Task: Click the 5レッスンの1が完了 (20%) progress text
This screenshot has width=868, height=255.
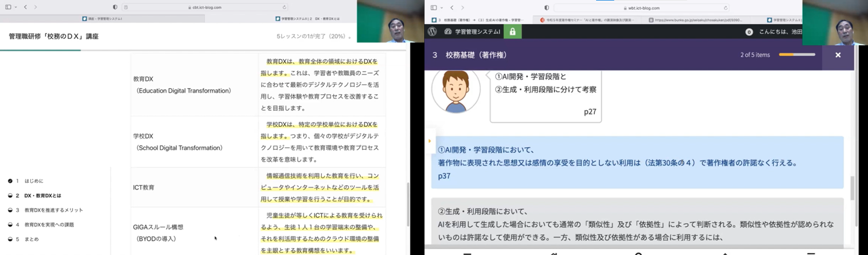Action: coord(313,36)
